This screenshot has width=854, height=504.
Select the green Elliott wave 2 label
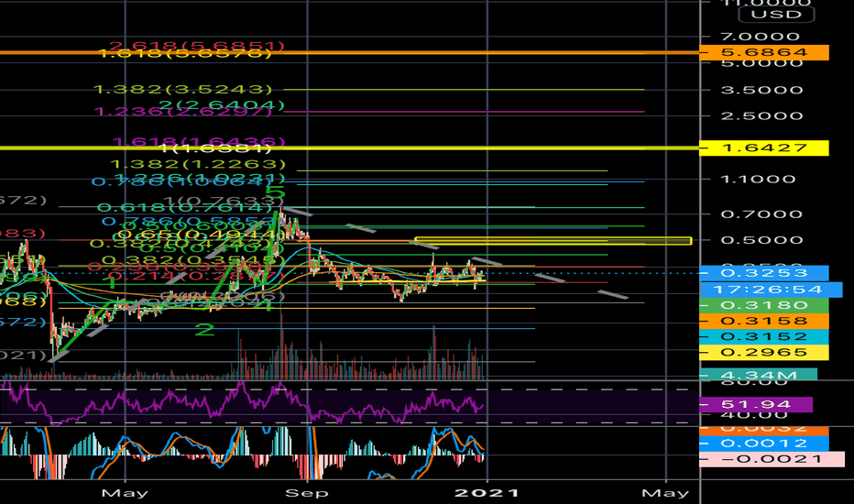click(x=204, y=329)
